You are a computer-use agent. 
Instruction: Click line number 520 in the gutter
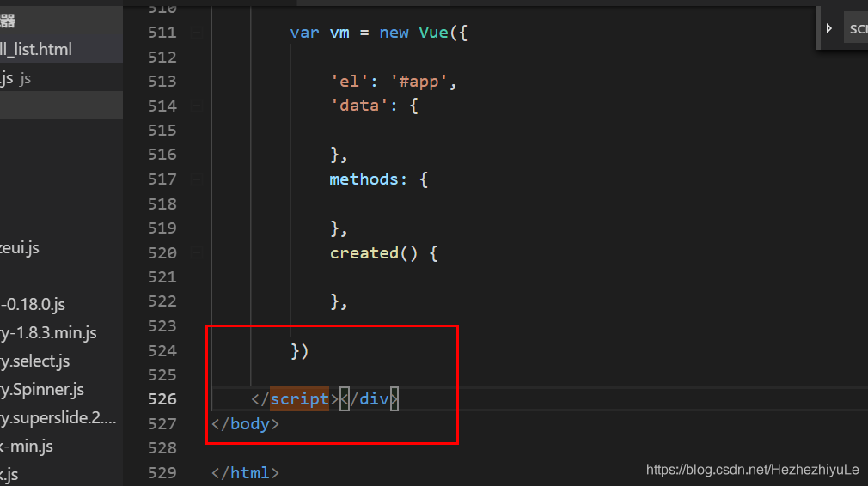point(162,252)
